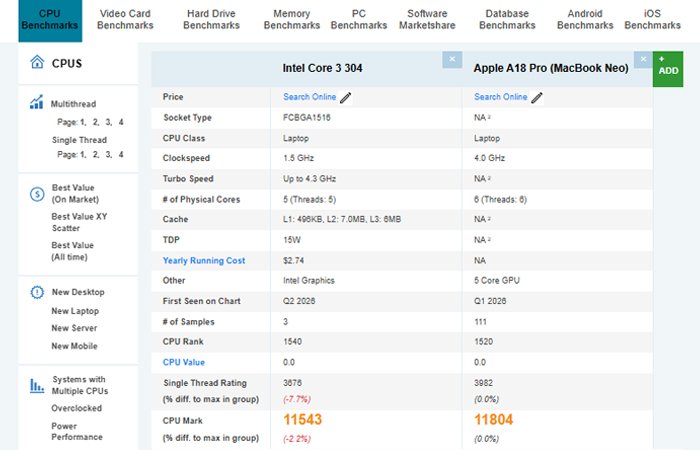Screen dimensions: 700x450
Task: Open Android Benchmarks tab
Action: 585,20
